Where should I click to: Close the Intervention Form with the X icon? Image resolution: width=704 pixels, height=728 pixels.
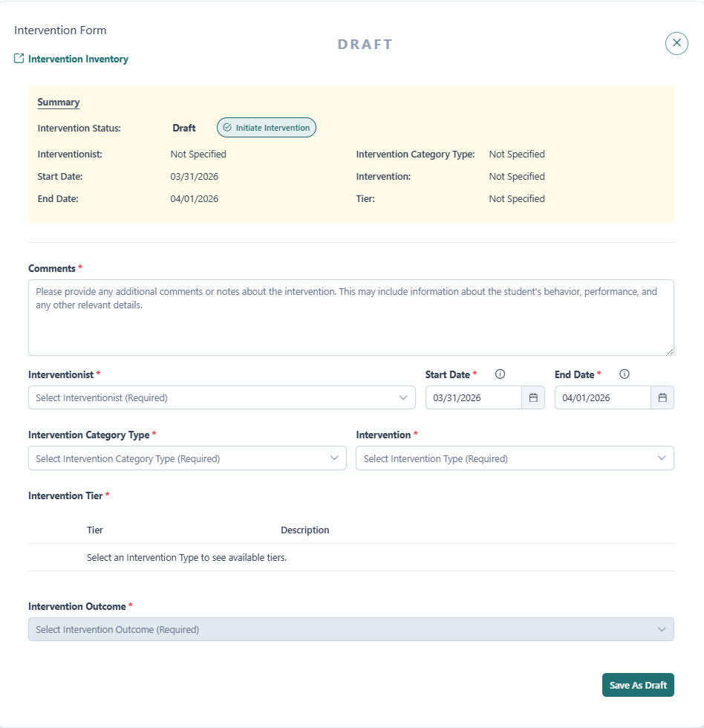[x=676, y=42]
